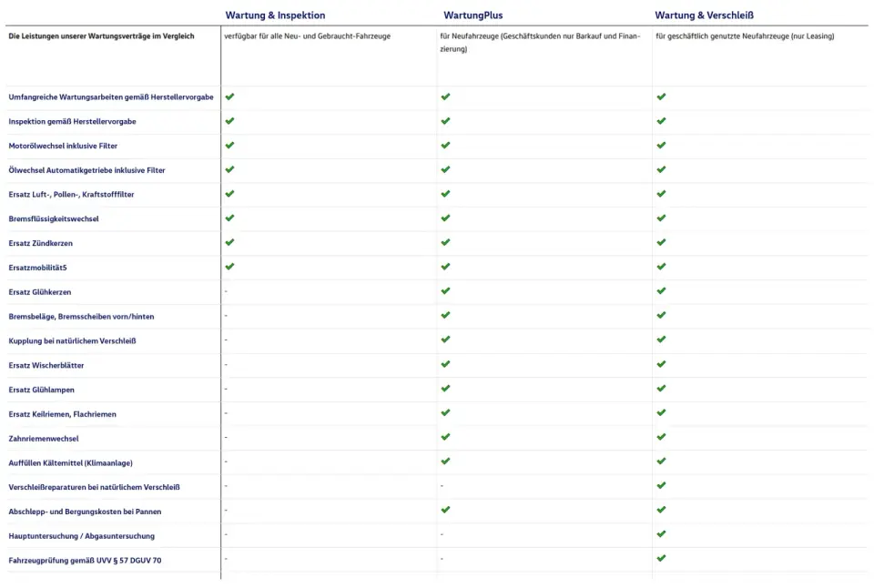Select the Wartung & Inspektion column header

click(275, 15)
